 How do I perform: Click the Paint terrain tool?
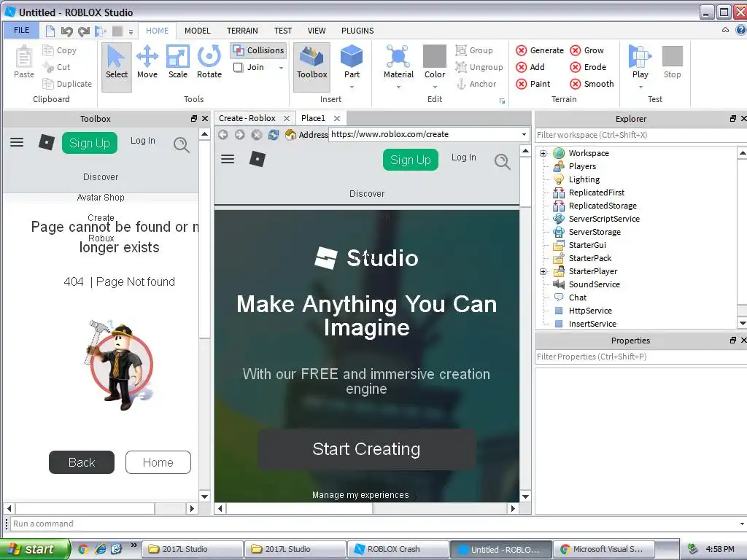[x=533, y=84]
